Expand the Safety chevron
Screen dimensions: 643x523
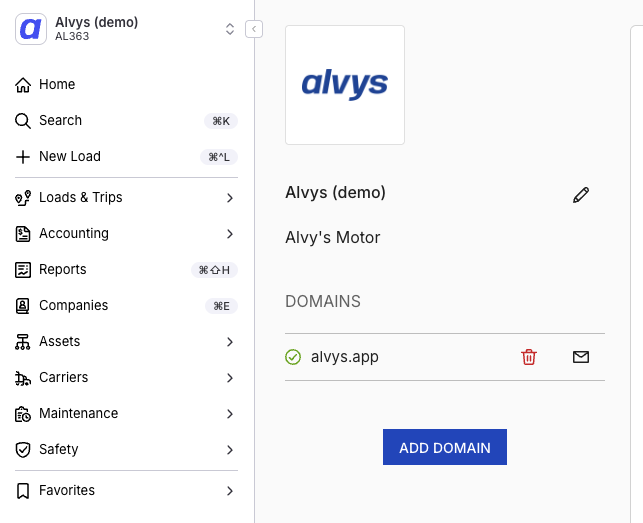pos(230,450)
